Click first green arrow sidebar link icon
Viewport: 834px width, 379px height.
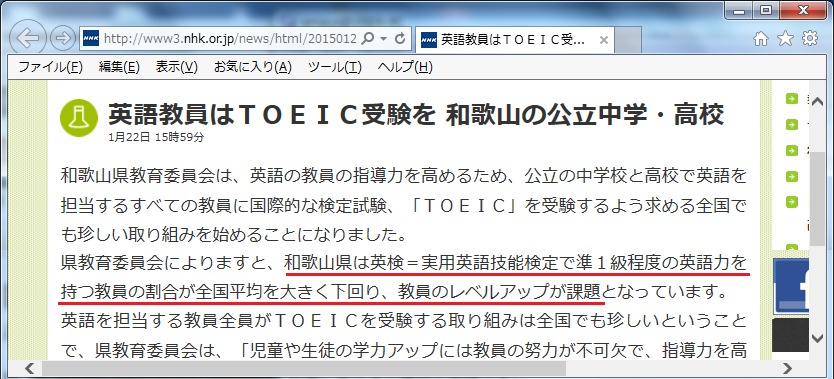click(792, 99)
